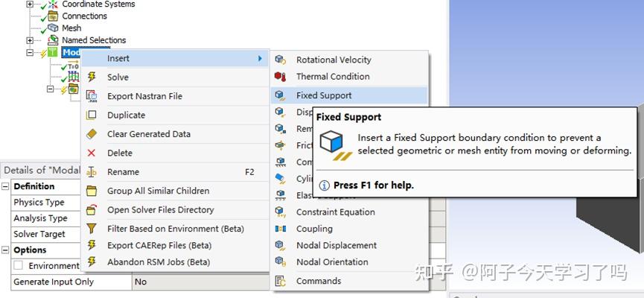This screenshot has width=644, height=298.
Task: Click the Rotational Velocity icon in the submenu
Action: (280, 60)
